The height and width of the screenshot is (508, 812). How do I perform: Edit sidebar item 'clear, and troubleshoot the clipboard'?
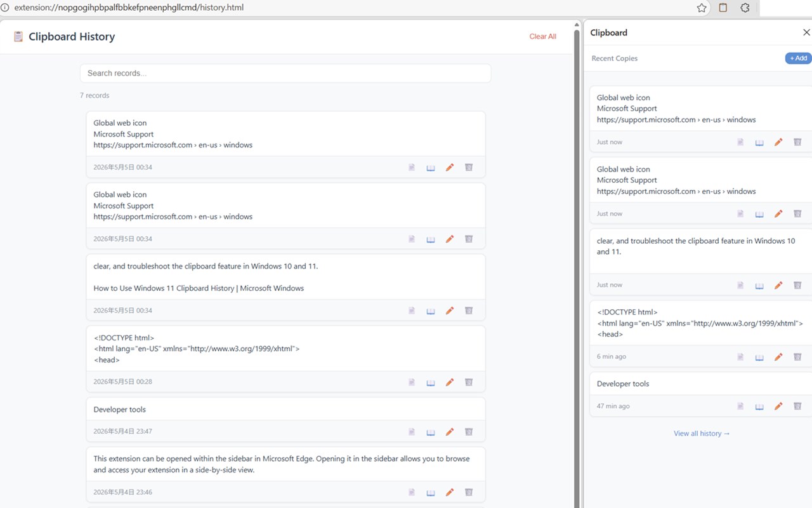(778, 285)
